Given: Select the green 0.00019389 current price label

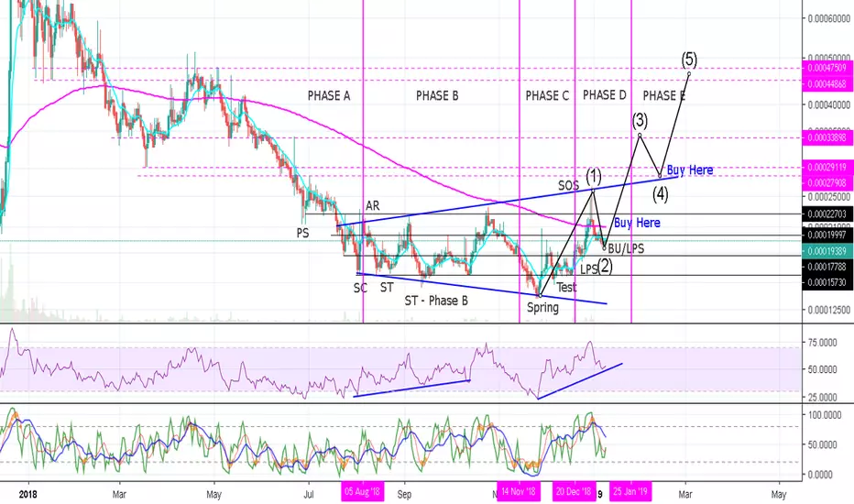Looking at the screenshot, I should (x=827, y=251).
